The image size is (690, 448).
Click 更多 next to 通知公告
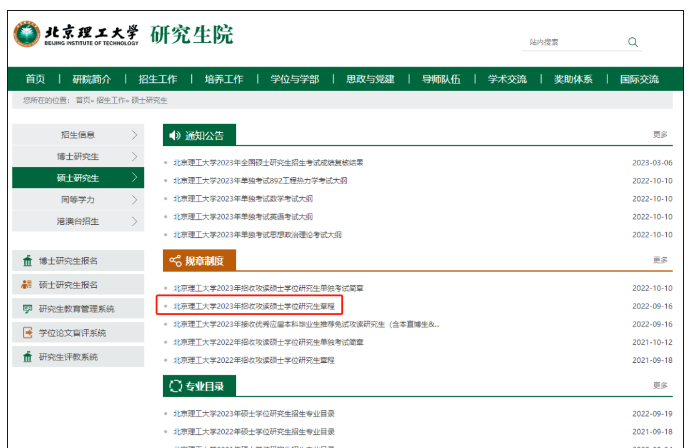coord(660,134)
